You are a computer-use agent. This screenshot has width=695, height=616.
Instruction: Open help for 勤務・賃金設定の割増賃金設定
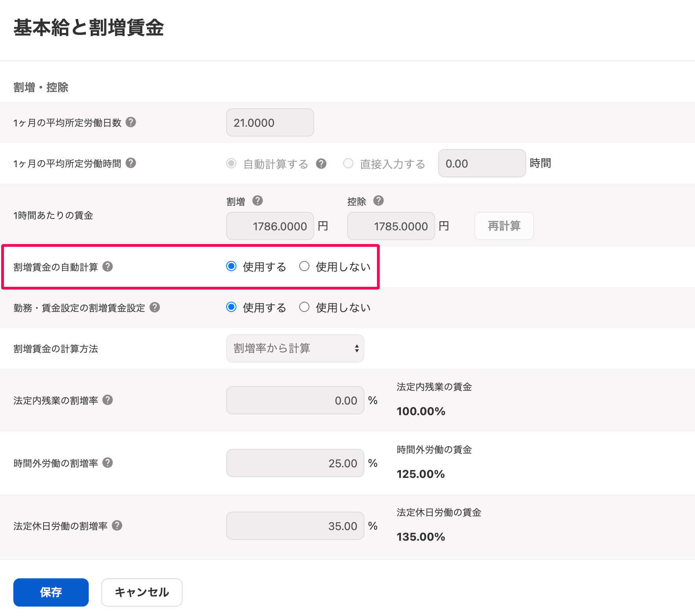click(155, 307)
